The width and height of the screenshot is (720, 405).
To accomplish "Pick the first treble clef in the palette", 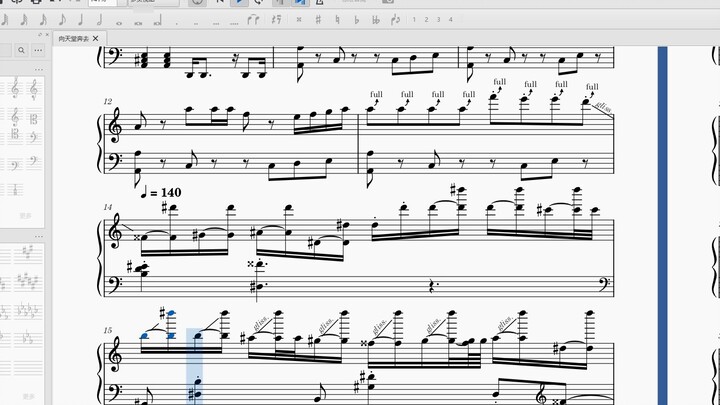I will (15, 89).
